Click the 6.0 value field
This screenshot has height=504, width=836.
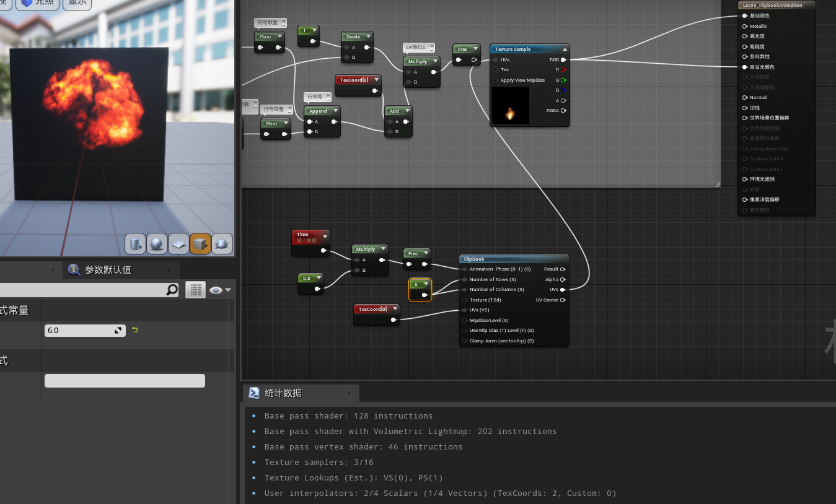tap(85, 330)
